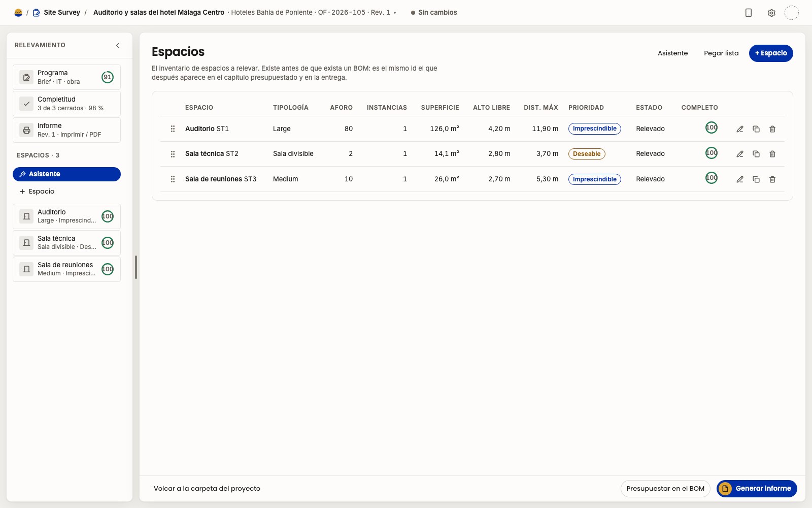Click the Prioridad column header
The width and height of the screenshot is (812, 508).
586,108
